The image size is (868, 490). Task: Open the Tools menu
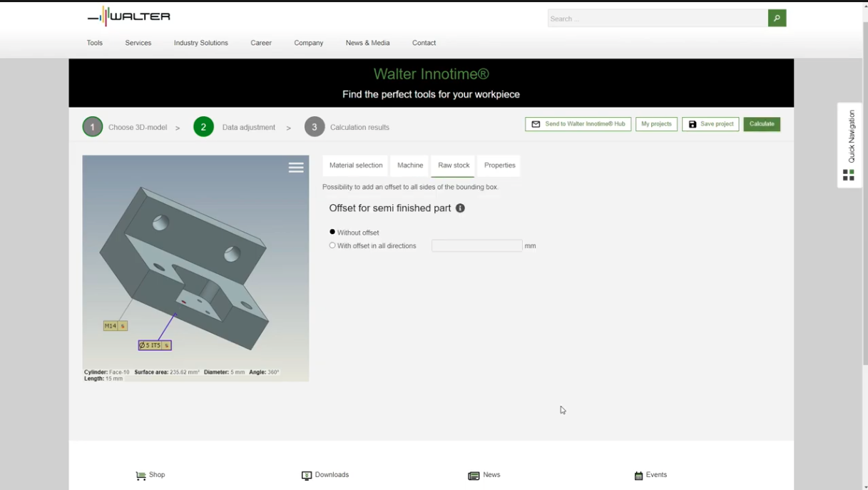95,43
